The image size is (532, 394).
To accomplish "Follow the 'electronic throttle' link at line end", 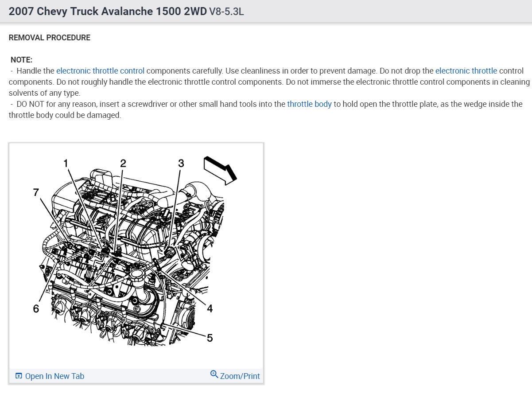I will [466, 70].
